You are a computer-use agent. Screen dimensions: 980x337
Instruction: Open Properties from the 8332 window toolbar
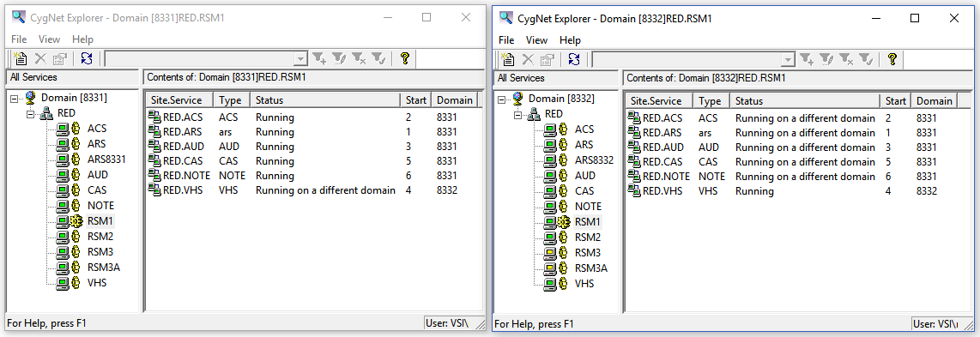(x=547, y=59)
